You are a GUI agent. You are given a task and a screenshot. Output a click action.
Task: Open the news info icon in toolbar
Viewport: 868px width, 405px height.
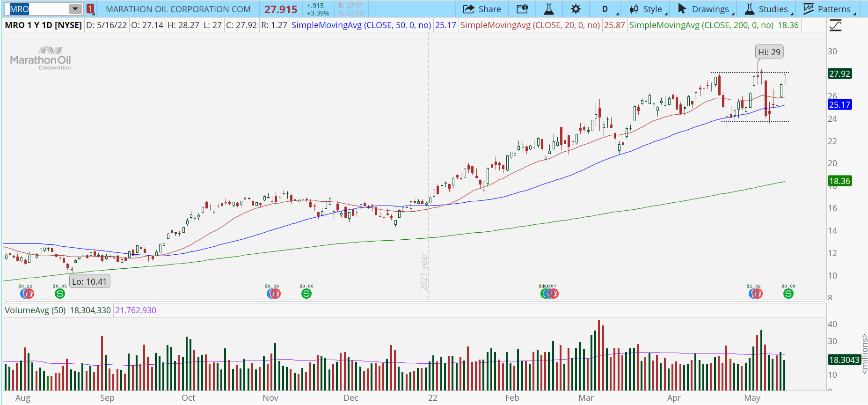522,9
